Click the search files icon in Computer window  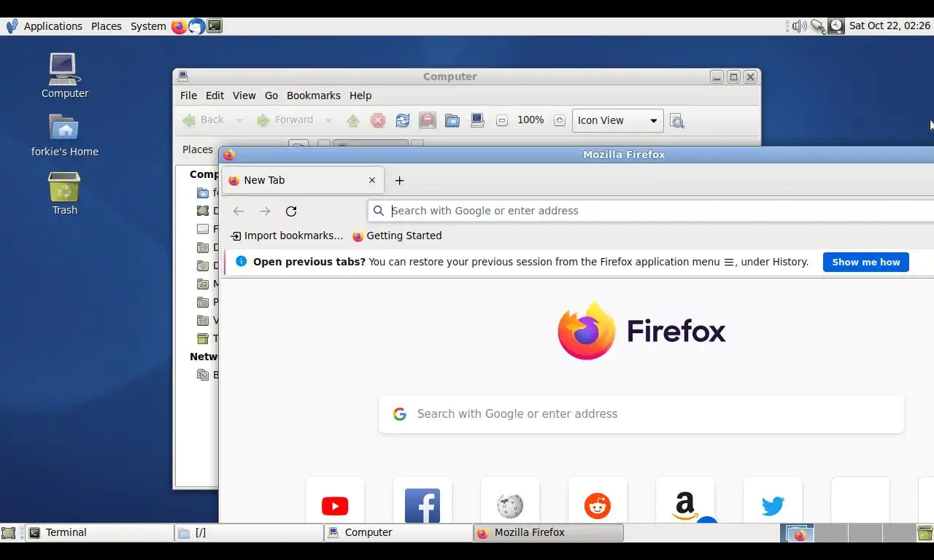(677, 121)
